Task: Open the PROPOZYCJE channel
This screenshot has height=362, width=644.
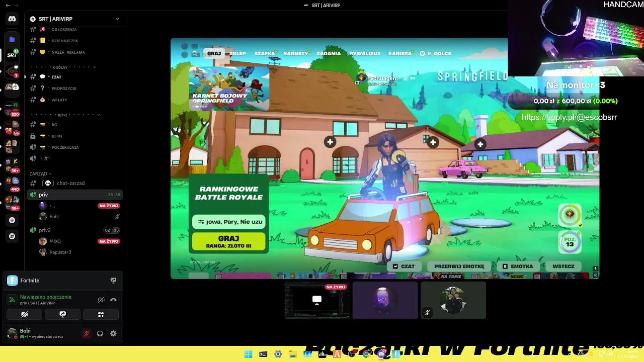Action: click(x=75, y=88)
